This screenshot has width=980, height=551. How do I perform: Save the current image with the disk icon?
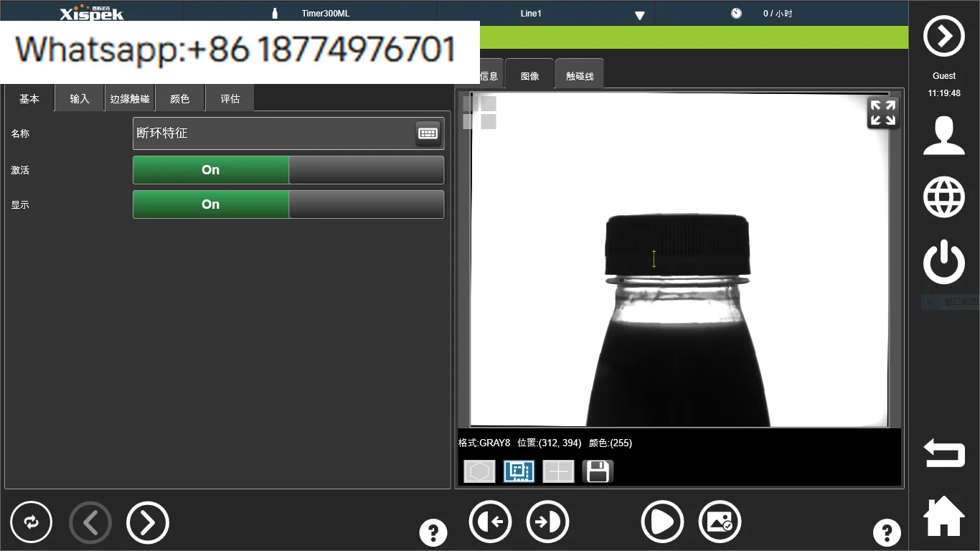coord(597,471)
